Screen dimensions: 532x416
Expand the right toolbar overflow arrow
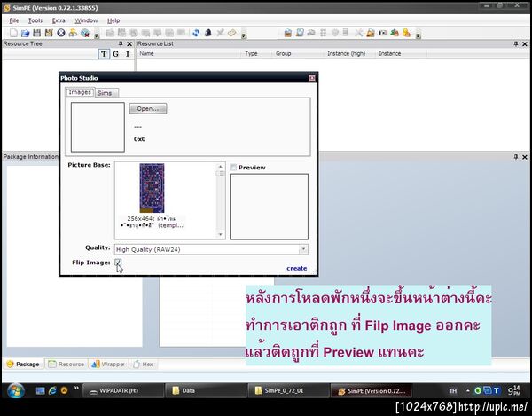pyautogui.click(x=418, y=35)
